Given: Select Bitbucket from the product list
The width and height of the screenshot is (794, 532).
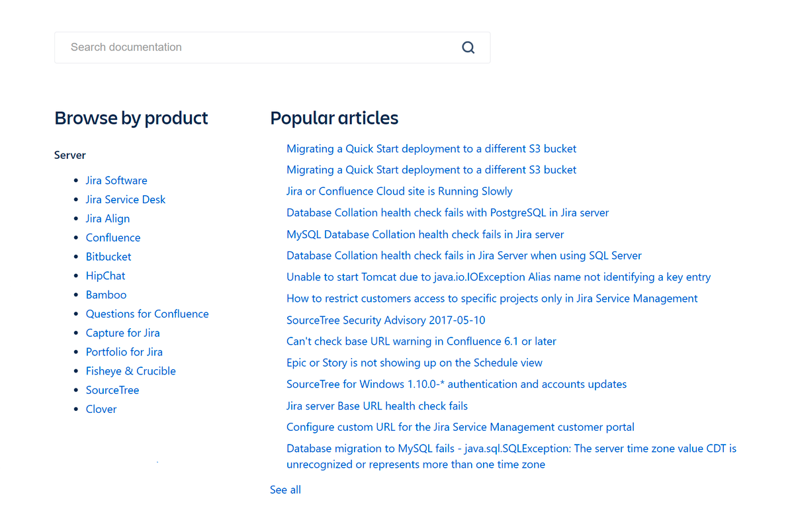Looking at the screenshot, I should (109, 257).
